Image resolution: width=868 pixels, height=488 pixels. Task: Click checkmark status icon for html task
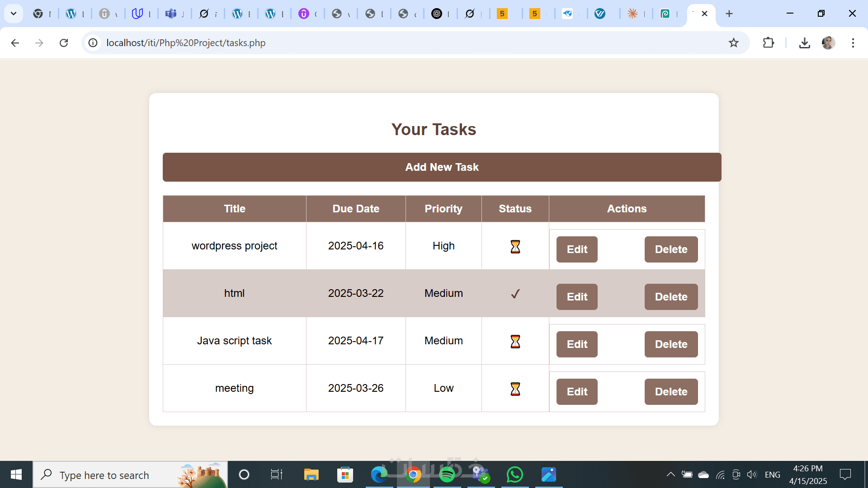click(515, 294)
